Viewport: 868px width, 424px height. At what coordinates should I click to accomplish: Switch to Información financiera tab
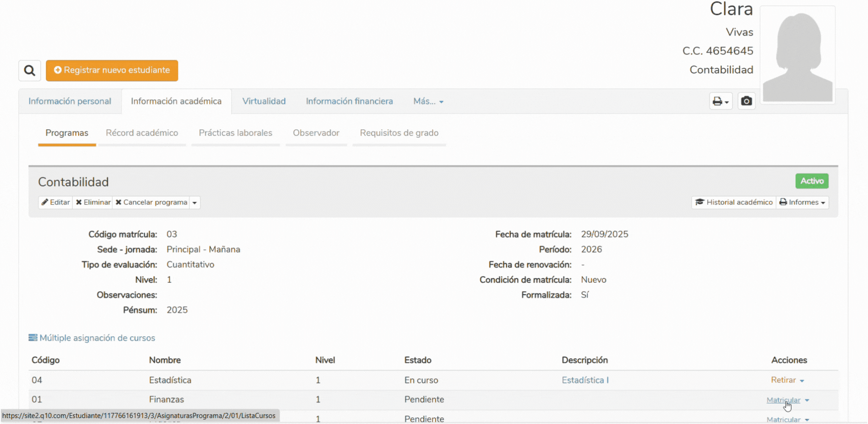click(x=349, y=101)
